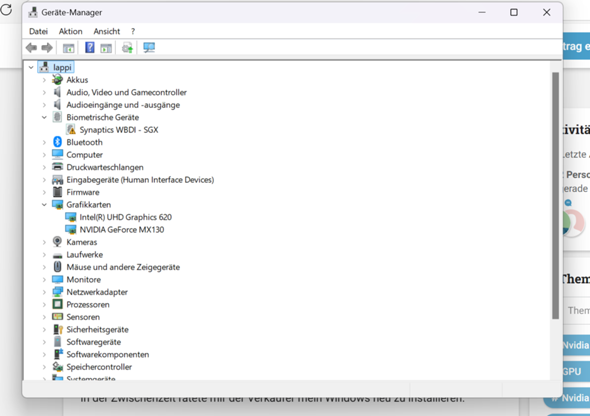Expand Eingabegeräte (Human Interface Devices)
This screenshot has height=416, width=590.
(44, 180)
